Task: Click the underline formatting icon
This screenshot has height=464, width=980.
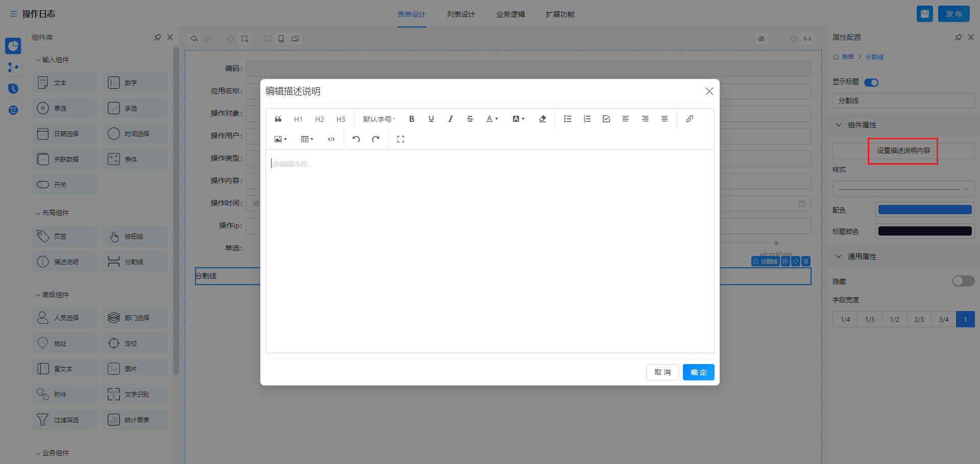Action: point(431,119)
